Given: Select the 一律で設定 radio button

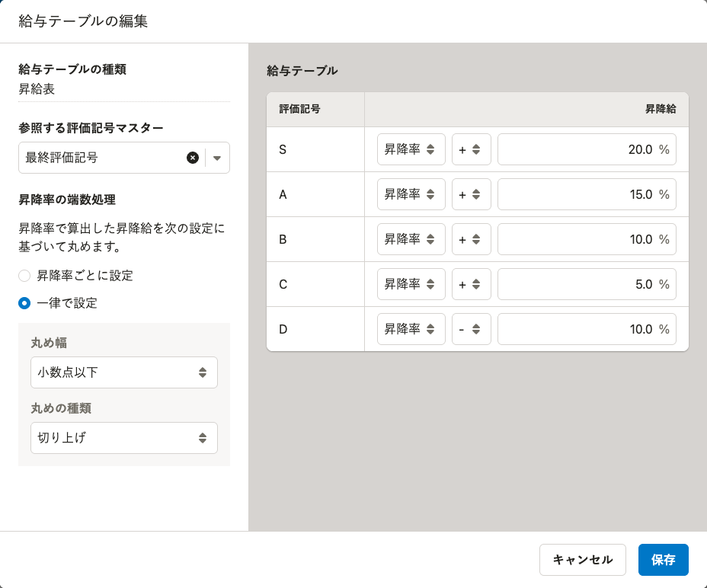Looking at the screenshot, I should pos(25,303).
